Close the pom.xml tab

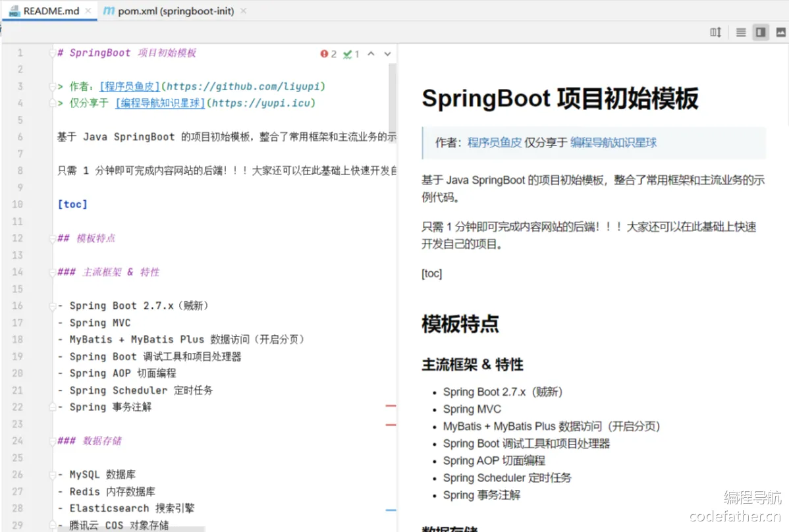tap(244, 11)
